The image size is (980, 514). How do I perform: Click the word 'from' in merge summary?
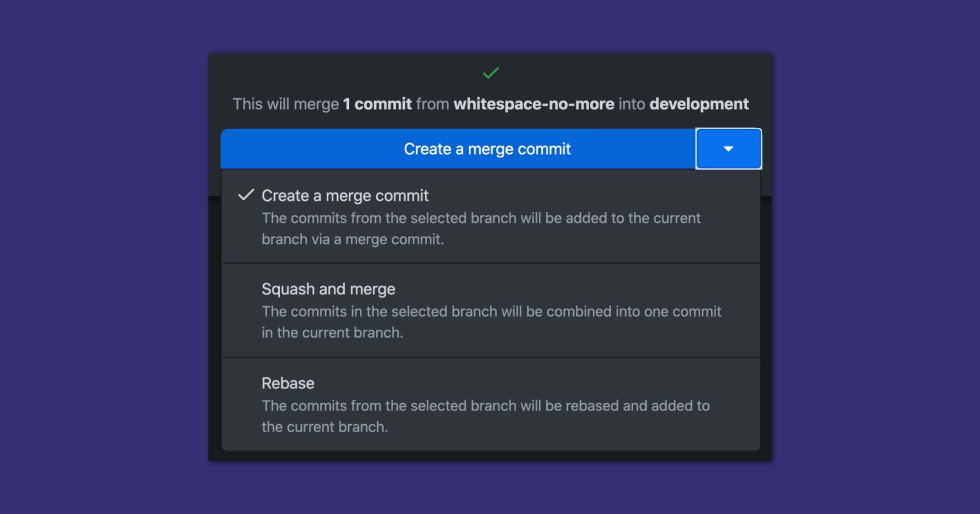pyautogui.click(x=432, y=104)
